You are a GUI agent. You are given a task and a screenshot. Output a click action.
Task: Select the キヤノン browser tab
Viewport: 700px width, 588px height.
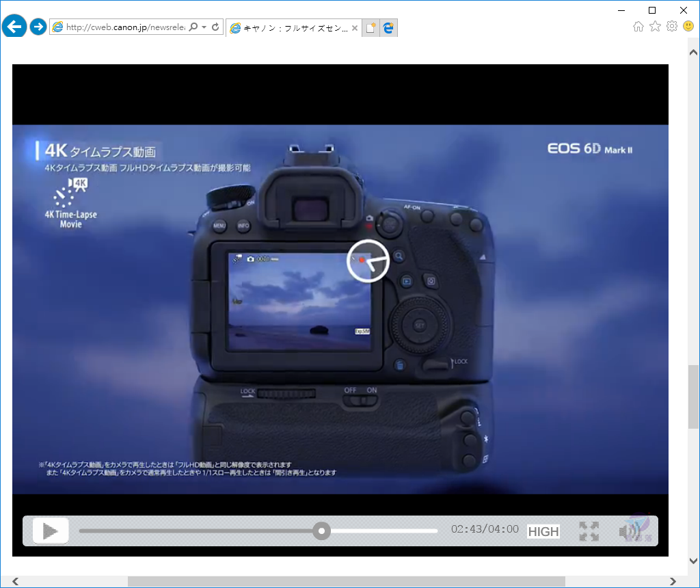[x=294, y=28]
